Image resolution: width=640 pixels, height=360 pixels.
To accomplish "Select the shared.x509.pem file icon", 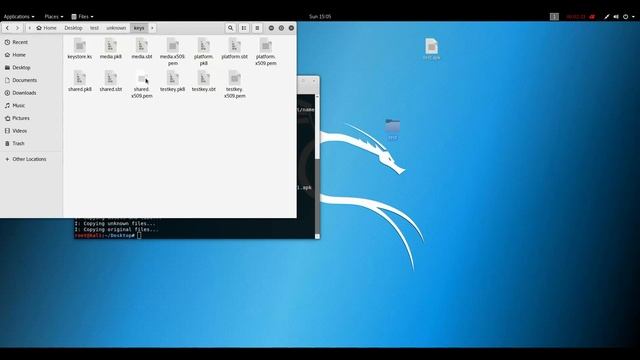I will [142, 78].
